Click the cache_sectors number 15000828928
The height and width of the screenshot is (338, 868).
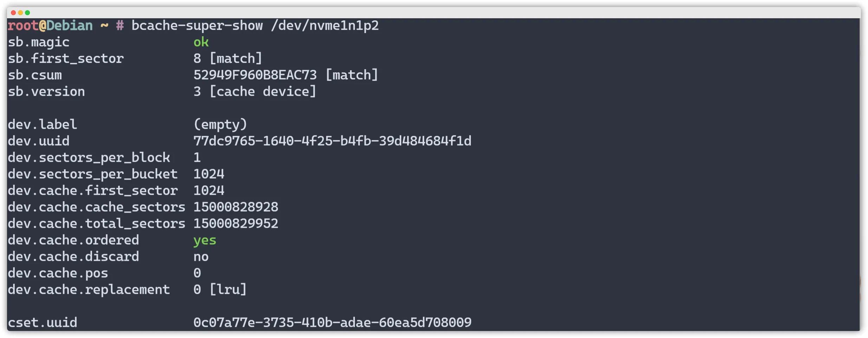pyautogui.click(x=236, y=207)
